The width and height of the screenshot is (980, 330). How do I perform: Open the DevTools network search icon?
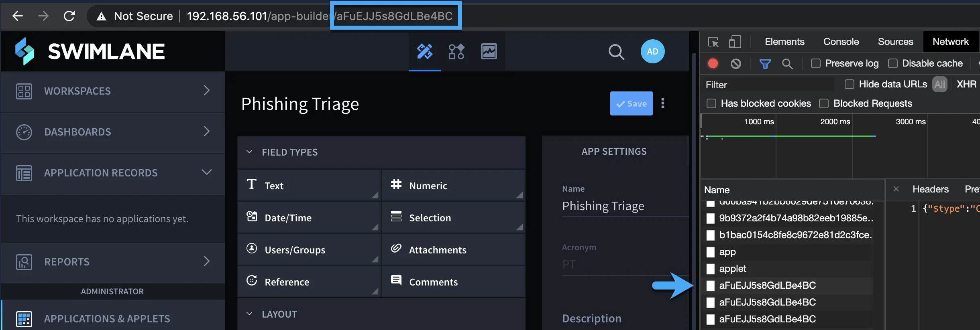pyautogui.click(x=787, y=64)
